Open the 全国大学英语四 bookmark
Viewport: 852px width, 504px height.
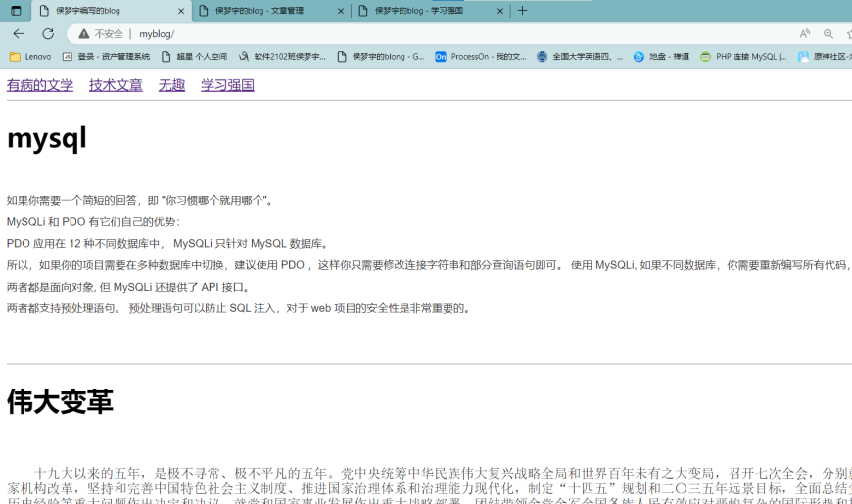579,56
